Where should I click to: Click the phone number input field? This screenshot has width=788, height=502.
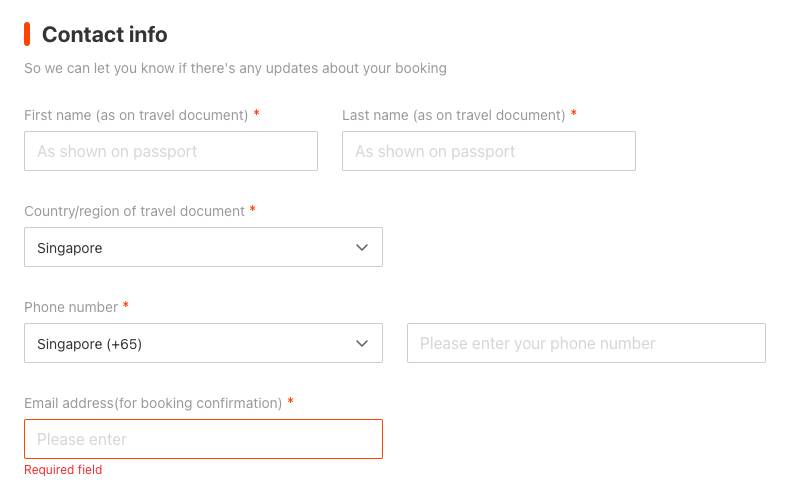pos(586,343)
